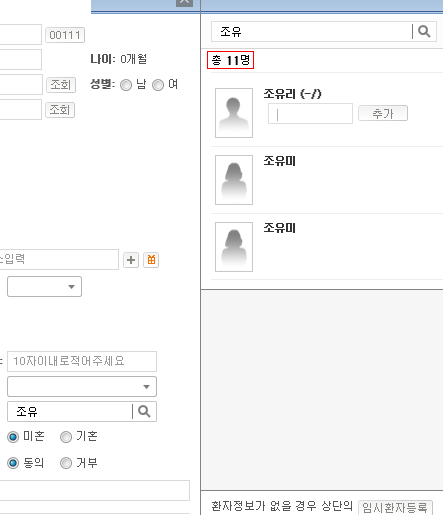Select the first 조유미 patient photo
Screen dimensions: 443x515
pyautogui.click(x=234, y=180)
